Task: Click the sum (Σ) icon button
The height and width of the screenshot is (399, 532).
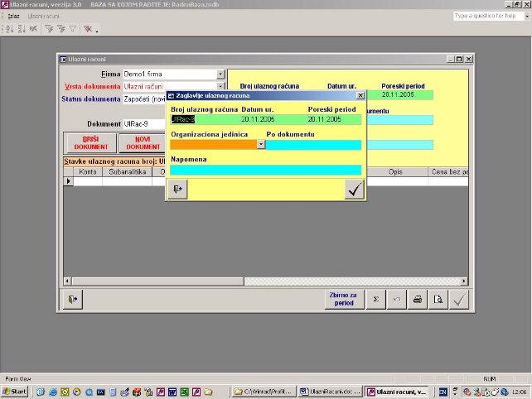Action: point(377,300)
